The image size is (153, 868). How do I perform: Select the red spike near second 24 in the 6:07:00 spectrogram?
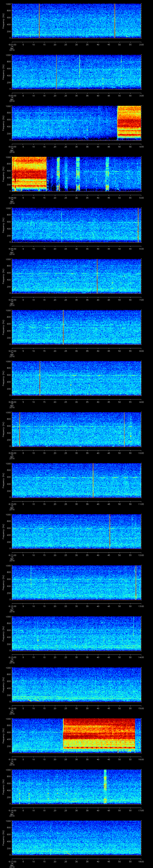63,327
